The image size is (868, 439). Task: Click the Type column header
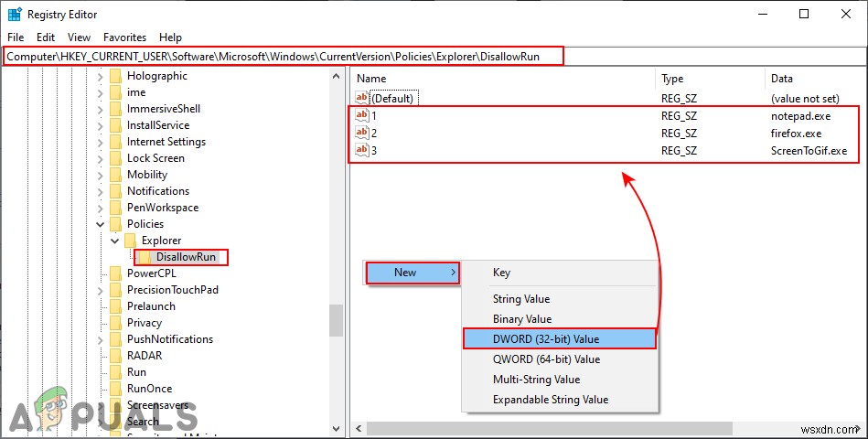coord(710,79)
